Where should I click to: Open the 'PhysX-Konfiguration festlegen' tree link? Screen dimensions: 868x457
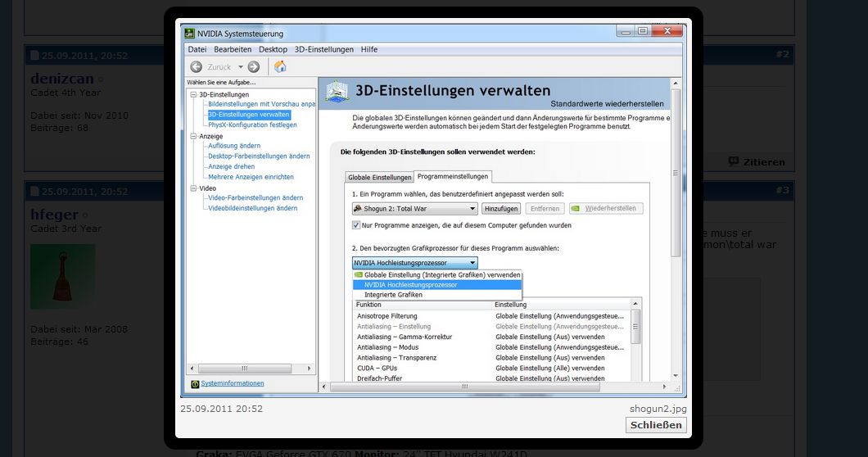tap(252, 125)
